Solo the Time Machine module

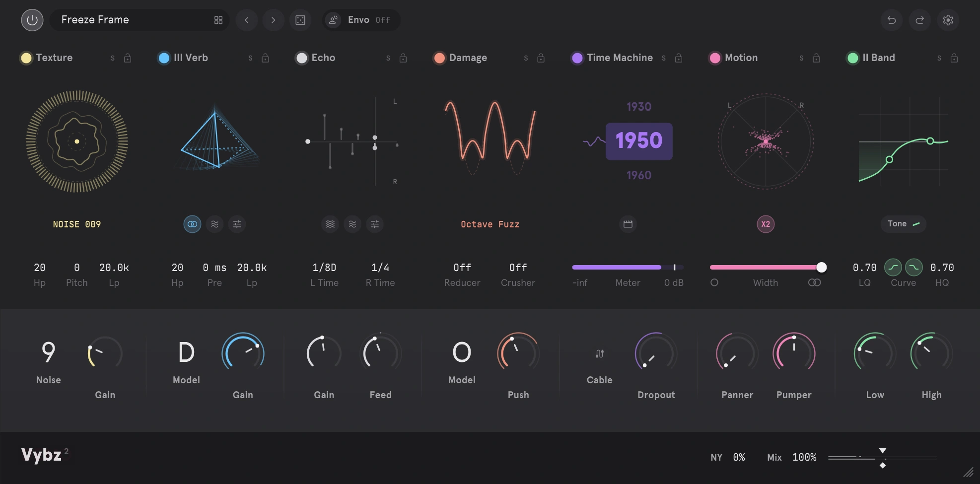[x=664, y=59]
